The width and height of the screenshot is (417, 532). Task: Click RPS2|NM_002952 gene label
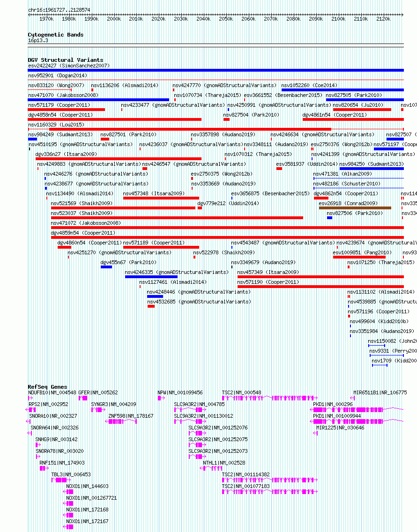pyautogui.click(x=48, y=405)
